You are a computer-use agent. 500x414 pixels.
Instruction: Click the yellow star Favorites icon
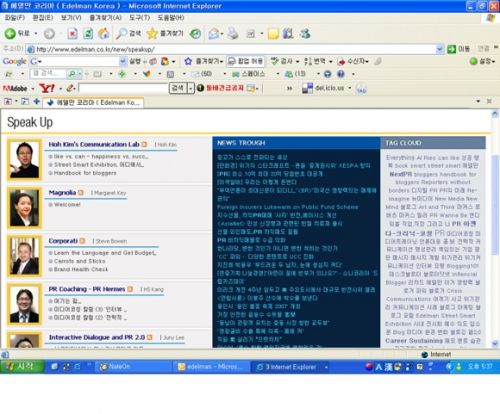(152, 33)
